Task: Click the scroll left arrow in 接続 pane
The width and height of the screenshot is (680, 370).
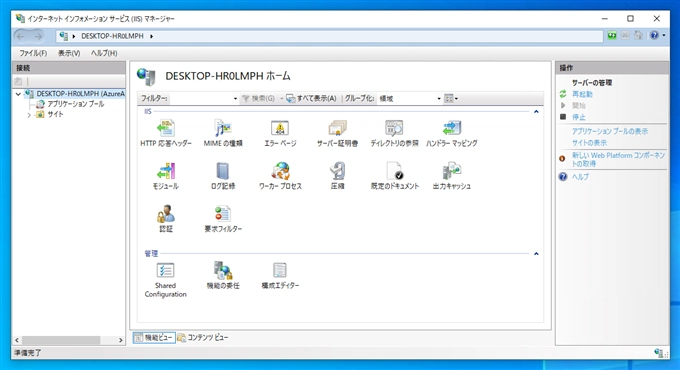Action: 17,340
